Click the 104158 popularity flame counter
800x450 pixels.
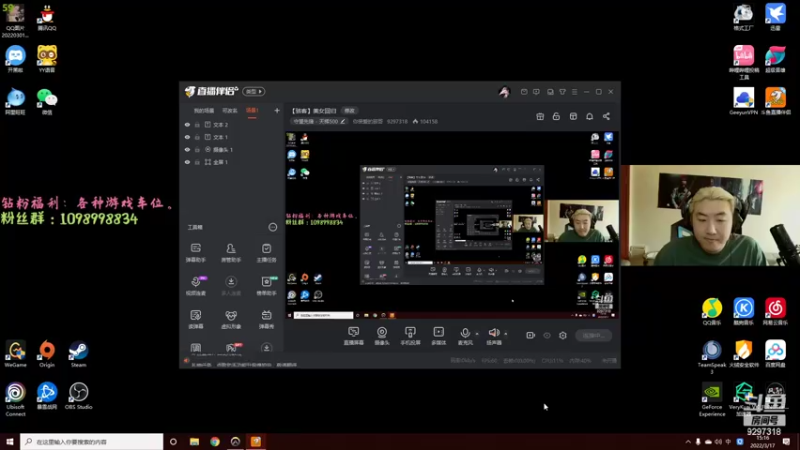pos(425,121)
